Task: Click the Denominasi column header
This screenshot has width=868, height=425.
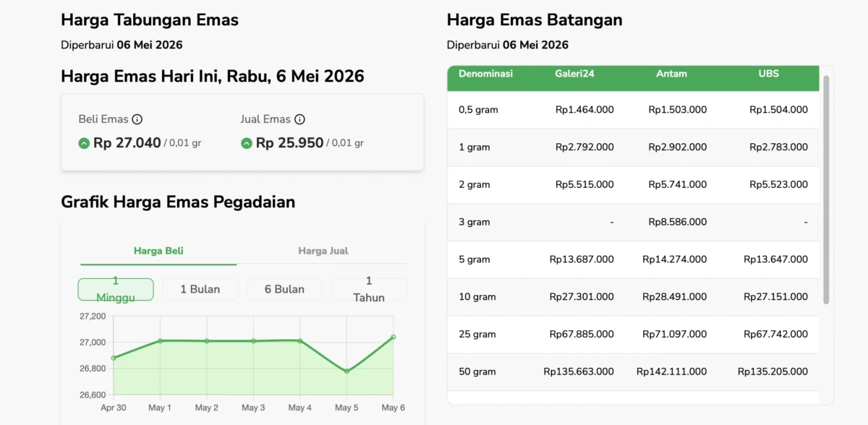Action: pyautogui.click(x=485, y=74)
